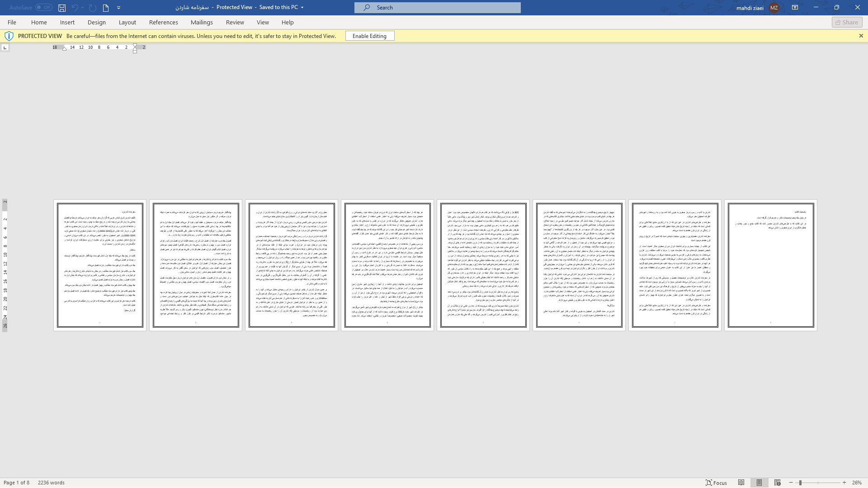Open the Review tab
Screen dimensions: 868x488
[235, 22]
